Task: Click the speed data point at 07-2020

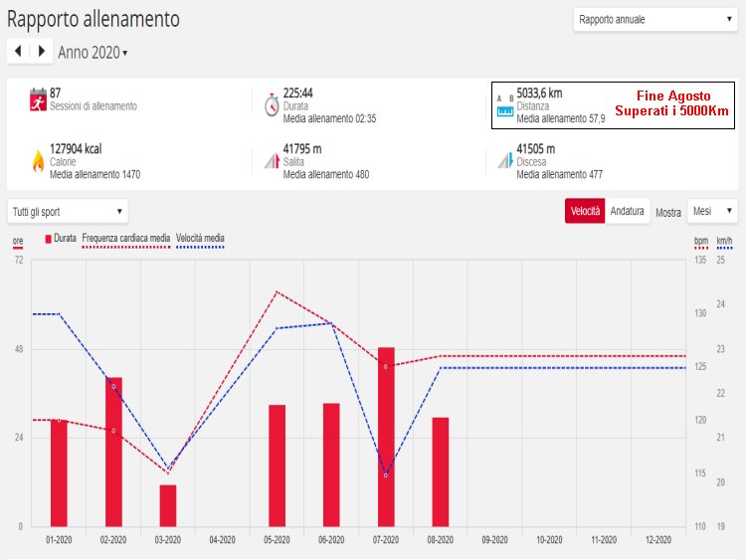Action: [x=386, y=475]
